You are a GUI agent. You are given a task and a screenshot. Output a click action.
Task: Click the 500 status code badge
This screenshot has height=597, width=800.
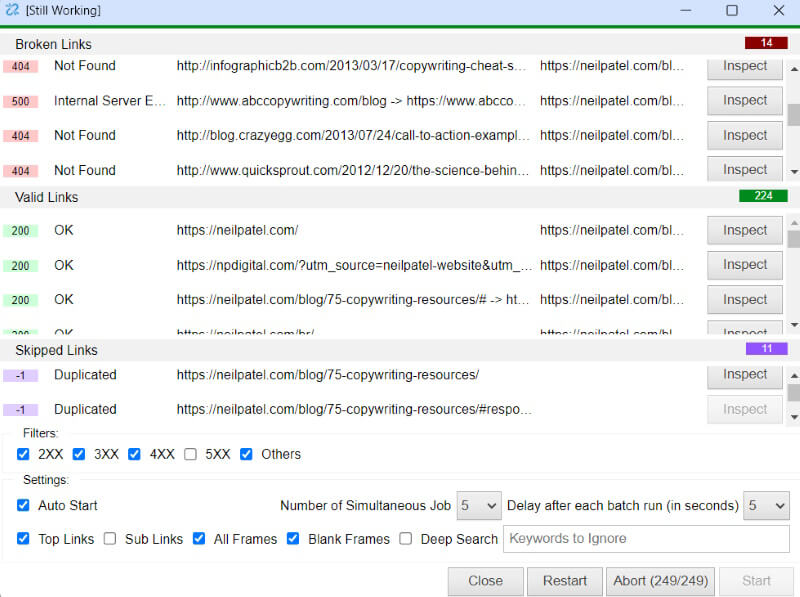coord(20,101)
